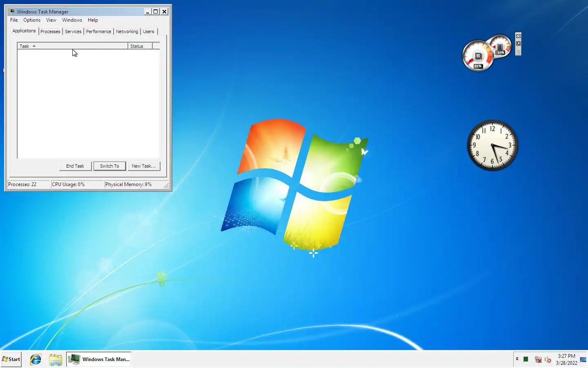
Task: Click the Windows Task Manager taskbar button
Action: [x=99, y=359]
